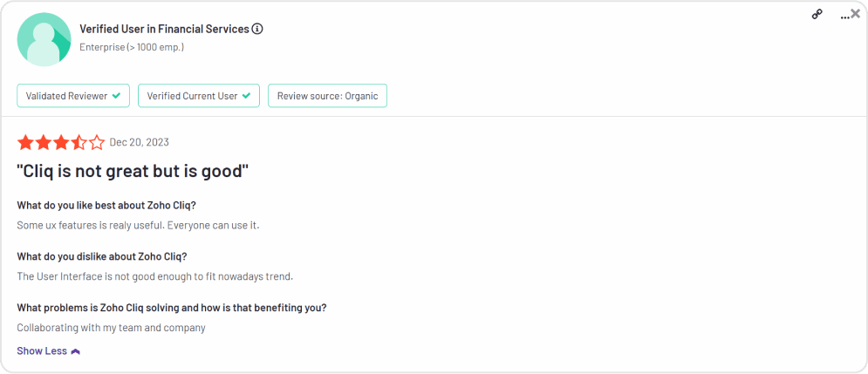Click the Validated Reviewer green checkmark
868x374 pixels.
[116, 96]
